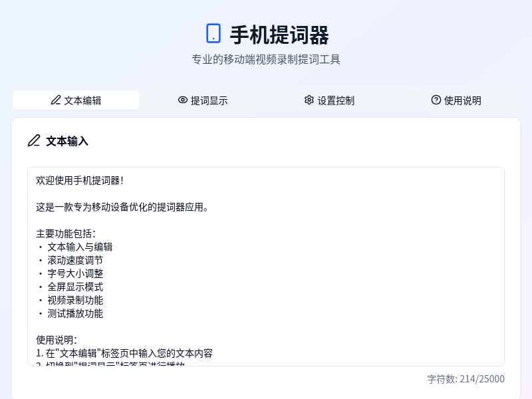
Task: Click the pen icon beside 文本输入 heading
Action: coord(35,141)
